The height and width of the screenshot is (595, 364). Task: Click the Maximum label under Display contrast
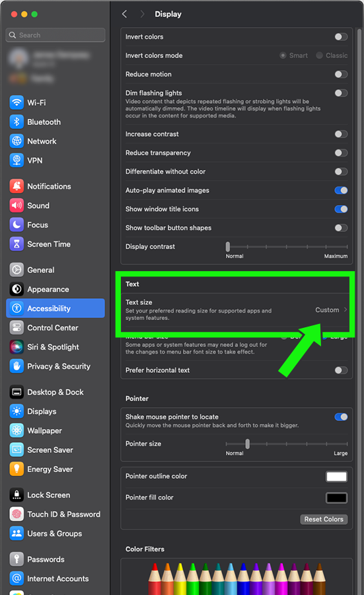pyautogui.click(x=336, y=256)
